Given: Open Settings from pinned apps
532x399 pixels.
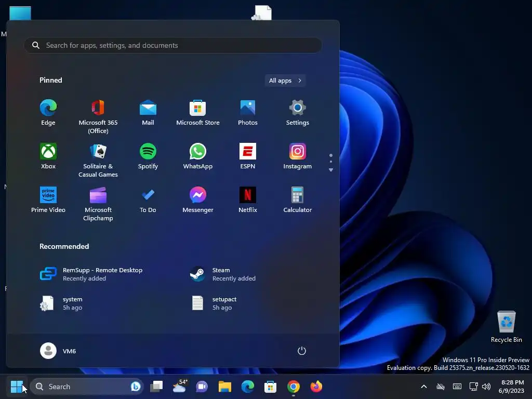Looking at the screenshot, I should tap(298, 113).
